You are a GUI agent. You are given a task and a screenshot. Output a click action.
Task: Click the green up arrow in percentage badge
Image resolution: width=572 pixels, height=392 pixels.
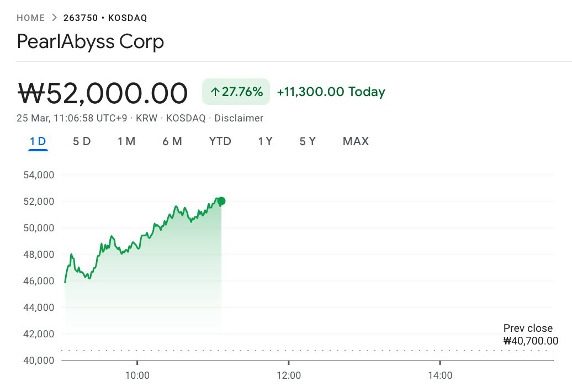click(x=215, y=92)
